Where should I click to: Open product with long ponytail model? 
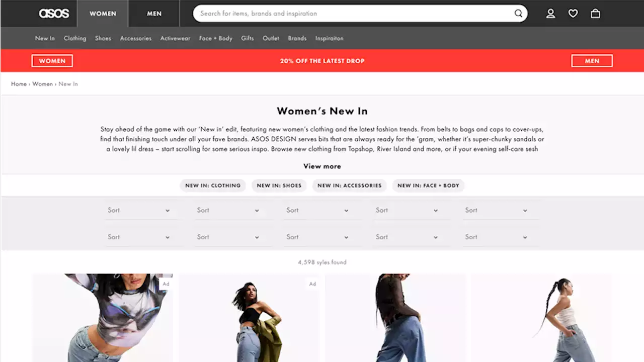click(541, 318)
